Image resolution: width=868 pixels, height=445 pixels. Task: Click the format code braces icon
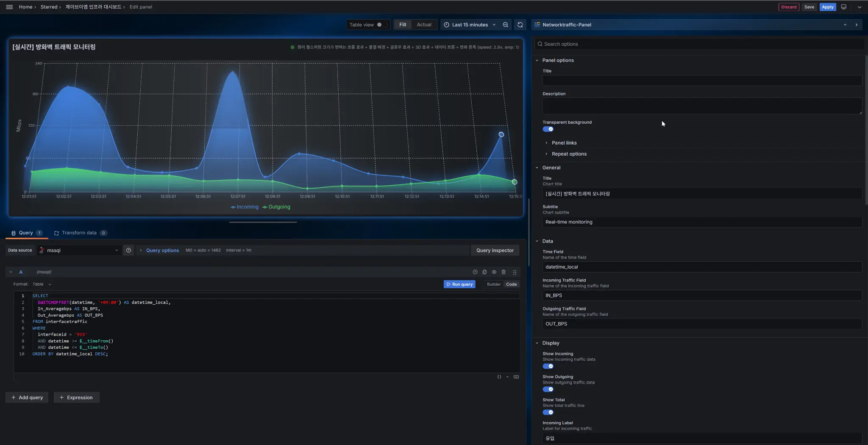[x=499, y=377]
